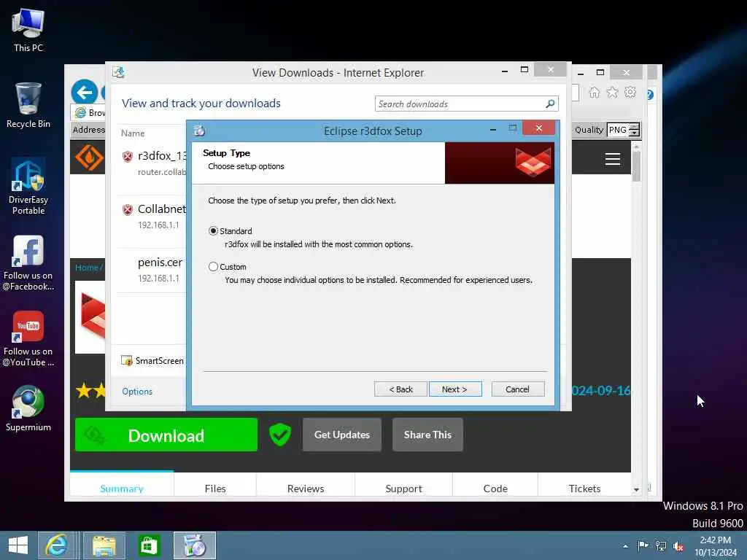Open IE Favorites star icon
This screenshot has width=747, height=560.
pyautogui.click(x=612, y=93)
